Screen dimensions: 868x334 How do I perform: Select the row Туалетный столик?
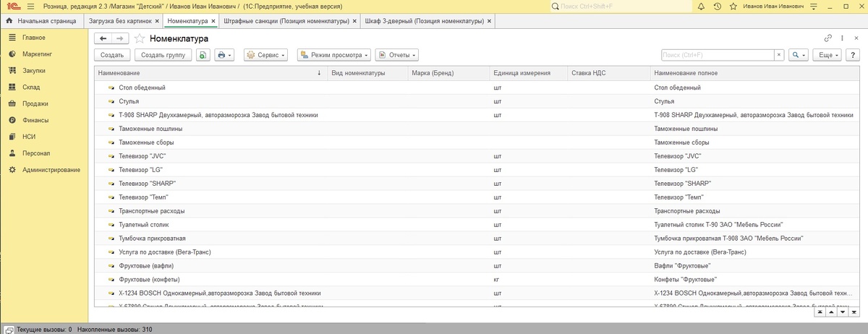[477, 225]
